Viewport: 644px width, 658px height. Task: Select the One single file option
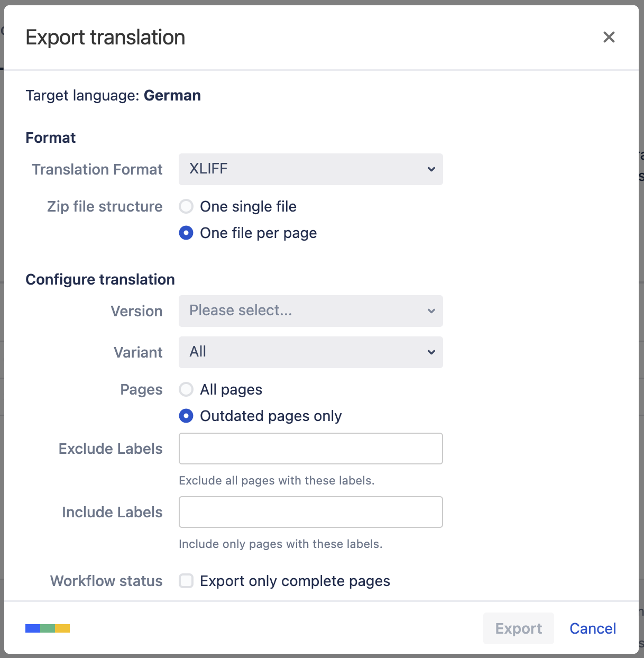[x=186, y=206]
